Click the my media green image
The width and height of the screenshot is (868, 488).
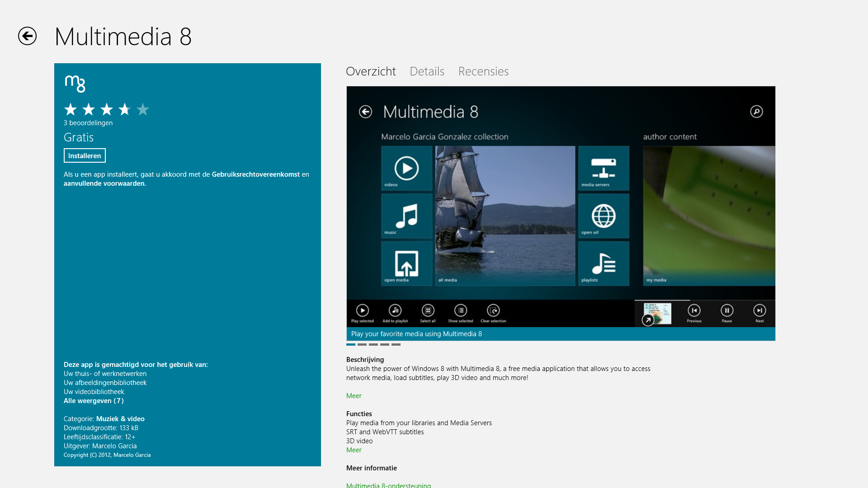[x=709, y=216]
